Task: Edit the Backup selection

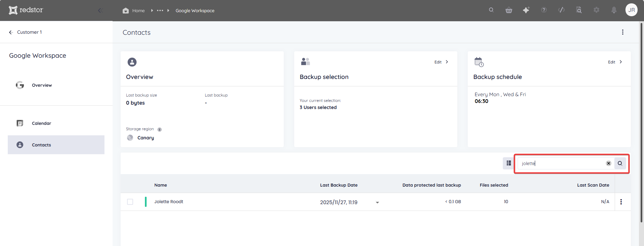Action: pos(441,62)
